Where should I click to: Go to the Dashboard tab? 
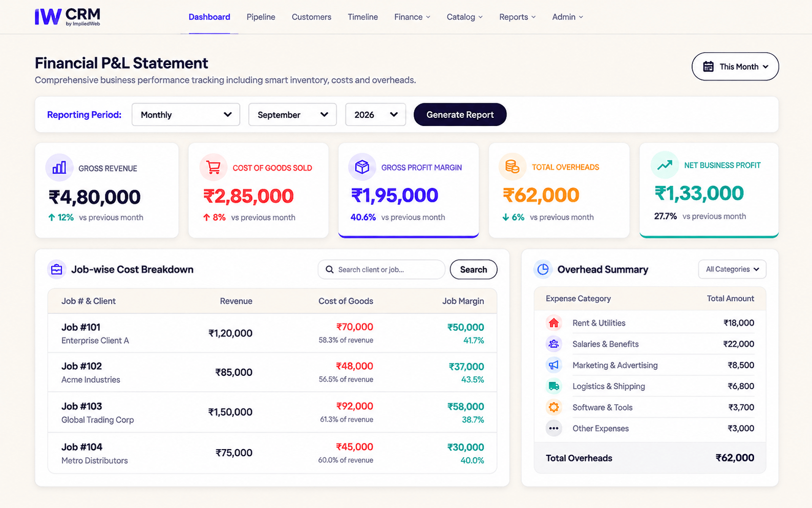[209, 17]
